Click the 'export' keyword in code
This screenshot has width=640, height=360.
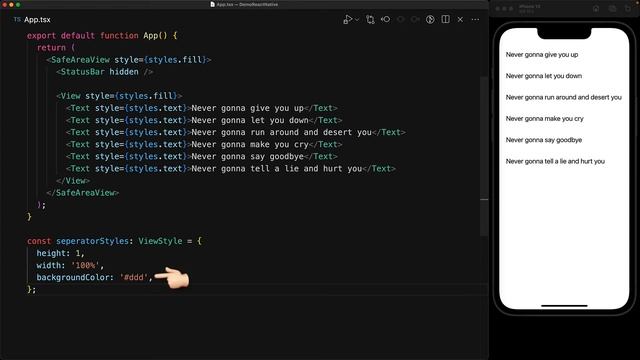[x=41, y=36]
